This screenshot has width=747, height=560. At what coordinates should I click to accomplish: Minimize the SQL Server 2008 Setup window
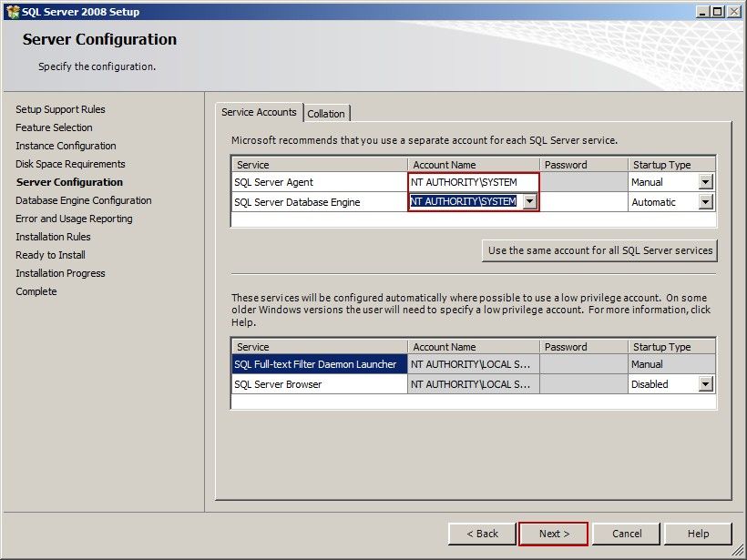coord(701,12)
